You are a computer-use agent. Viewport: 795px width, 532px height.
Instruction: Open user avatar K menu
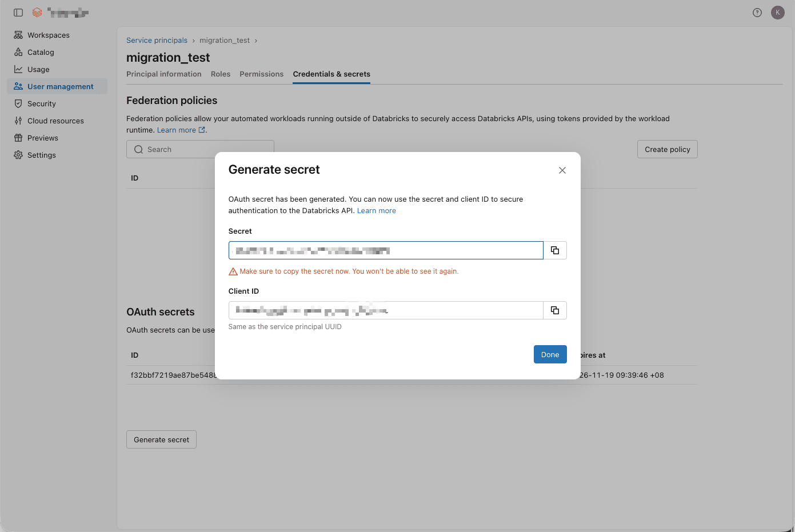tap(778, 13)
